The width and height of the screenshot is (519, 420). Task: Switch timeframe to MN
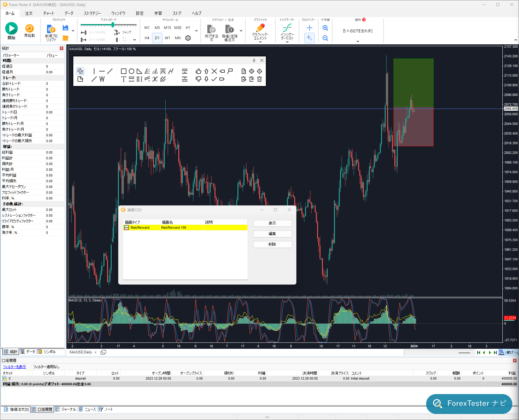178,38
